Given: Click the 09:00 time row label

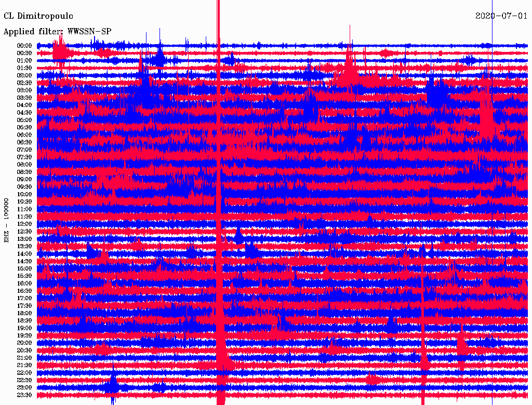Looking at the screenshot, I should [24, 180].
